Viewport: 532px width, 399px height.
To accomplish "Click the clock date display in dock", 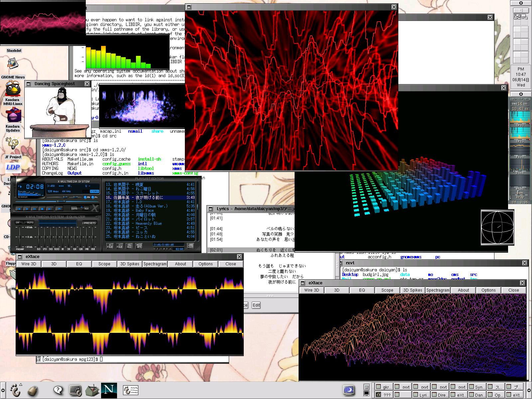I will (x=521, y=76).
